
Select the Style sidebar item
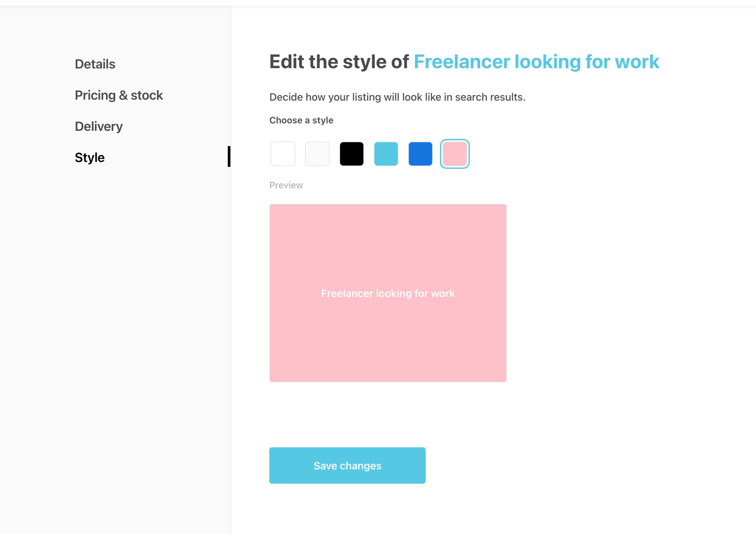coord(90,157)
